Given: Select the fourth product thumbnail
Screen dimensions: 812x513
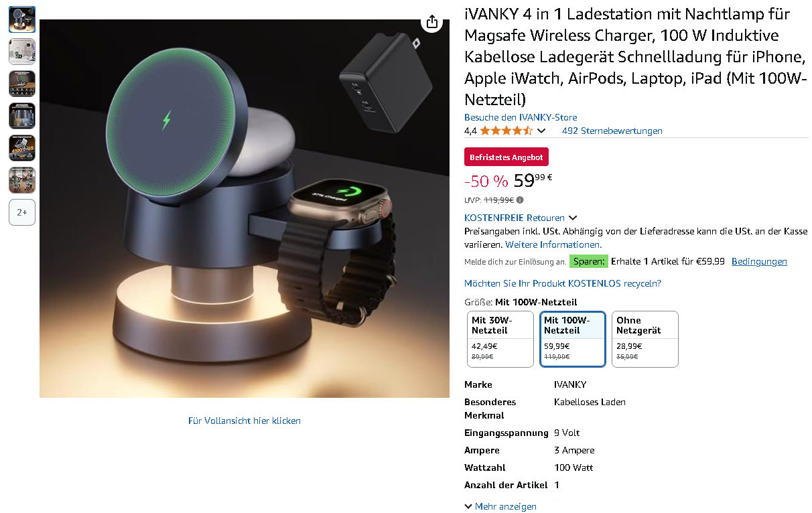Looking at the screenshot, I should pos(22,116).
